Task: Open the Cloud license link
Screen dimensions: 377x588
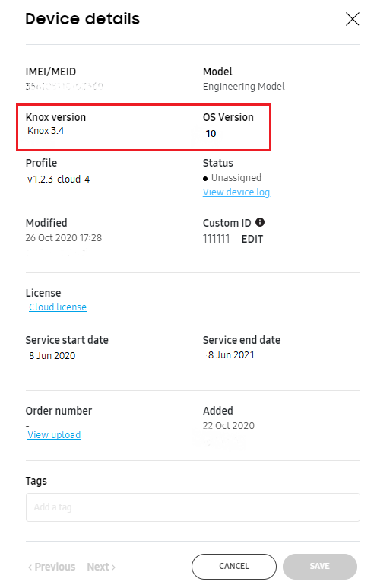Action: click(x=58, y=307)
